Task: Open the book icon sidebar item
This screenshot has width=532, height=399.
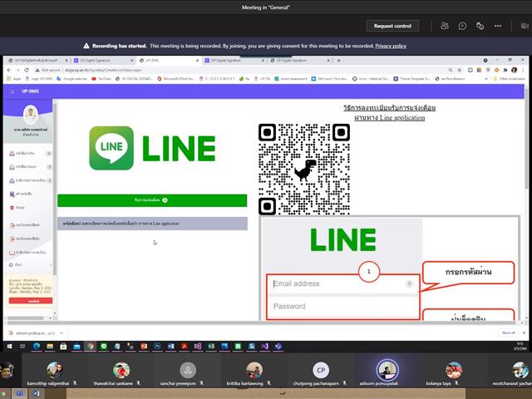Action: [x=27, y=253]
